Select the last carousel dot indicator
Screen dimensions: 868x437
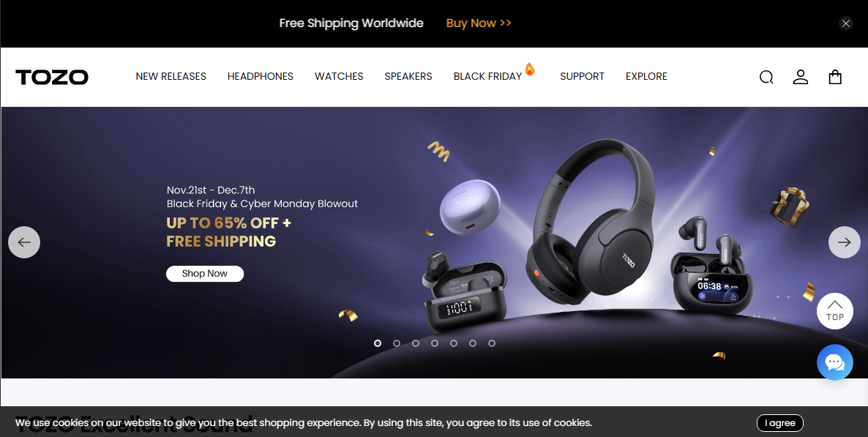pyautogui.click(x=492, y=343)
